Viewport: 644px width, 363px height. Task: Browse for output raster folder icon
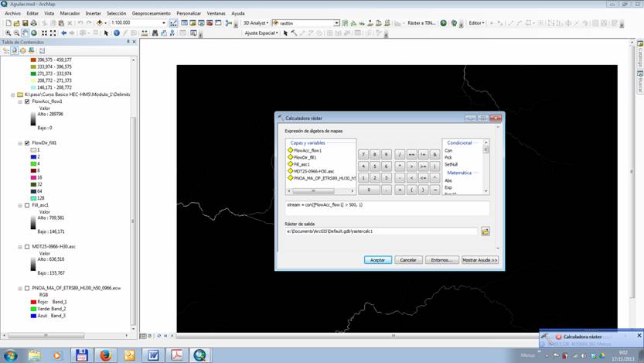(x=486, y=231)
